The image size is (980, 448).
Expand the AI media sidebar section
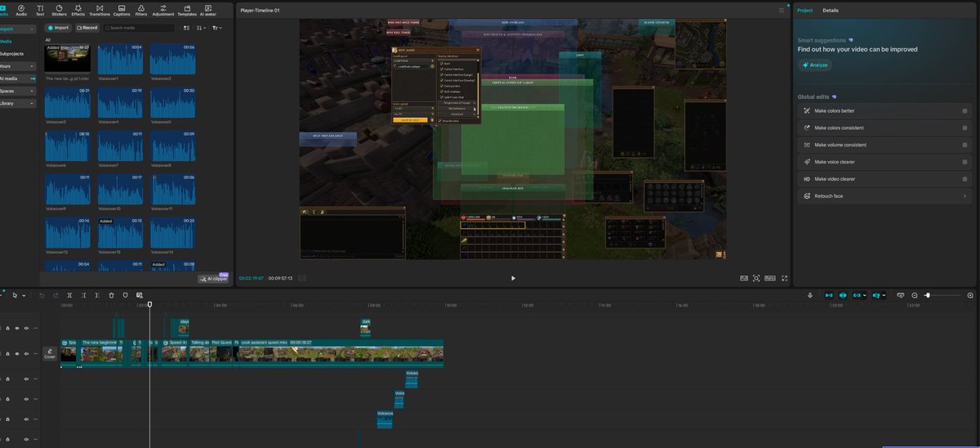tap(18, 78)
